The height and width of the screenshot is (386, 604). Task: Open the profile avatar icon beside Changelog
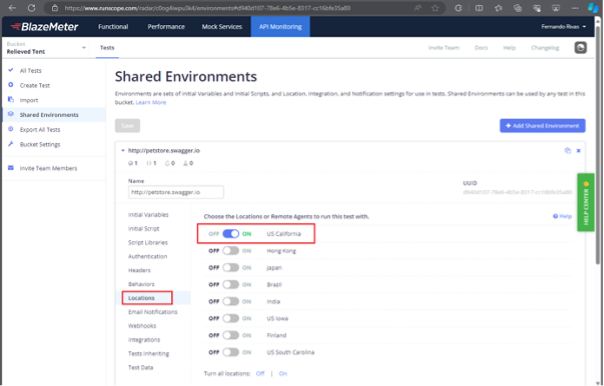581,47
